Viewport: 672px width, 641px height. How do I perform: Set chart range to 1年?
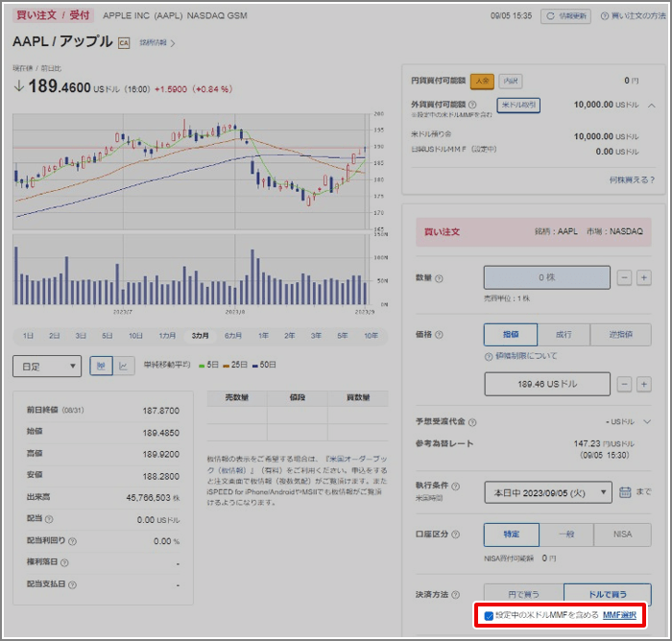[263, 336]
